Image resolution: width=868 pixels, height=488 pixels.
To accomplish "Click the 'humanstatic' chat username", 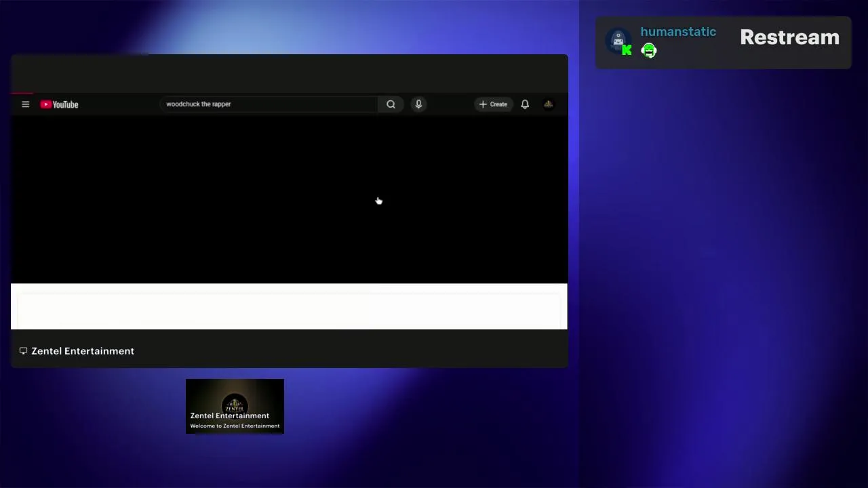I will pos(678,32).
